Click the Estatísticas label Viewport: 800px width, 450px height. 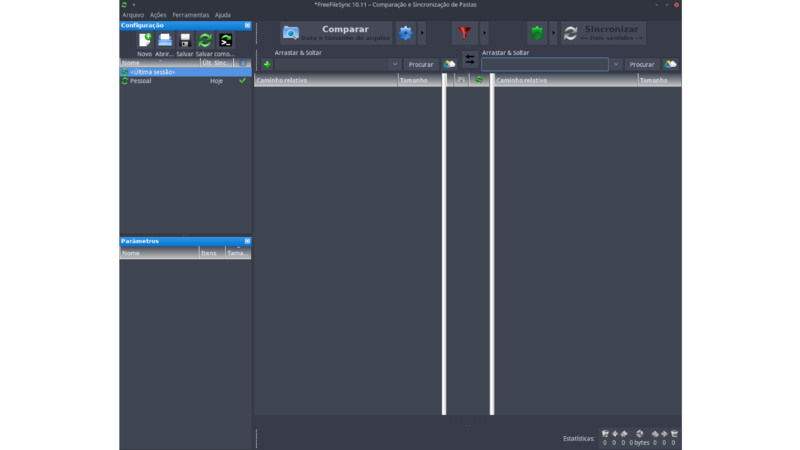coord(579,438)
